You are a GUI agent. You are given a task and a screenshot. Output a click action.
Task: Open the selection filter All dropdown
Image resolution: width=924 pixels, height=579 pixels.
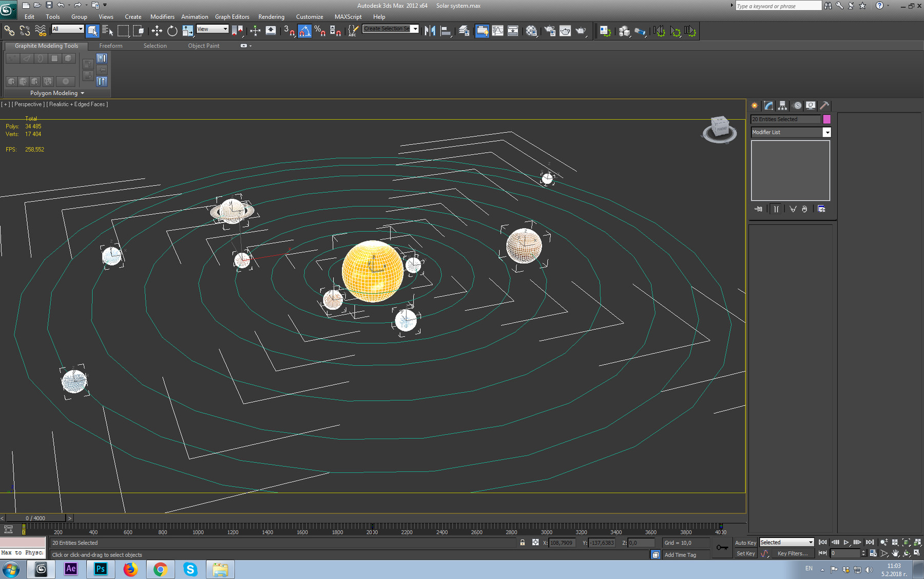coord(67,29)
